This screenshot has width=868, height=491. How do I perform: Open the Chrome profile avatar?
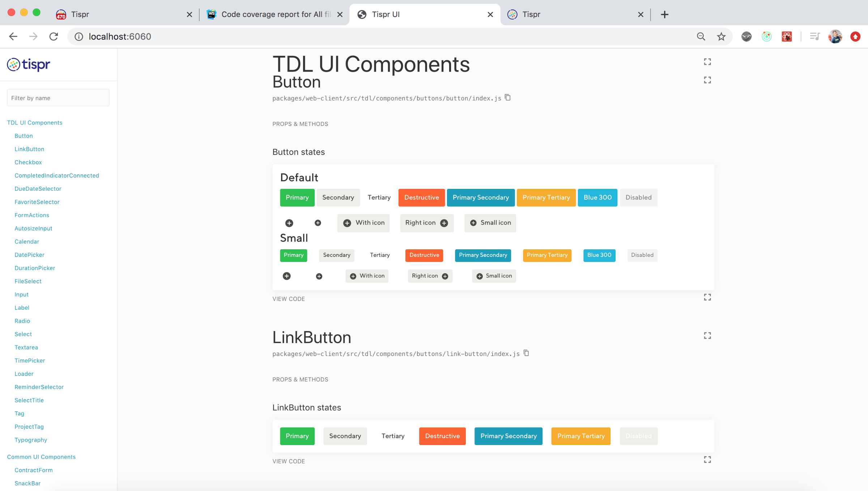(x=835, y=37)
